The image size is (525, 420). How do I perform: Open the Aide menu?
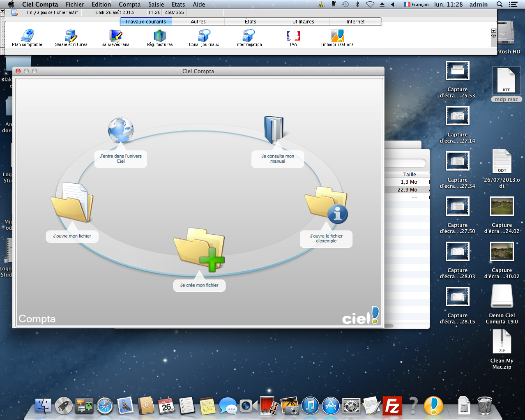[199, 5]
